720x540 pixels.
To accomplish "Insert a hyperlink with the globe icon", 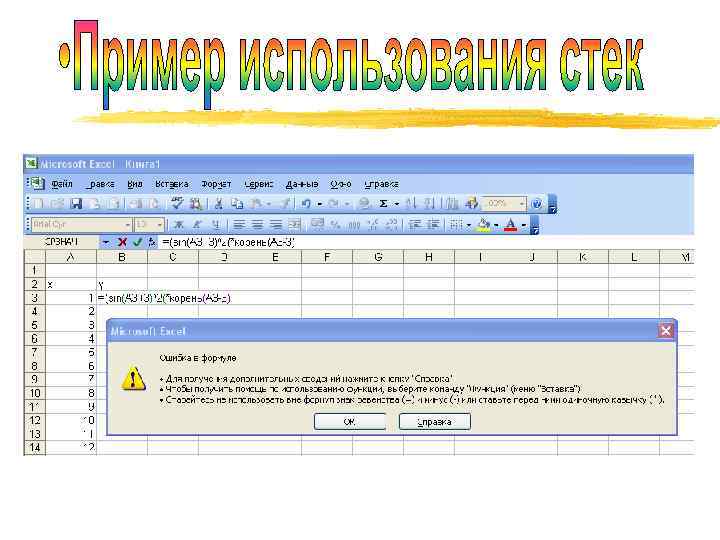I will coord(364,203).
